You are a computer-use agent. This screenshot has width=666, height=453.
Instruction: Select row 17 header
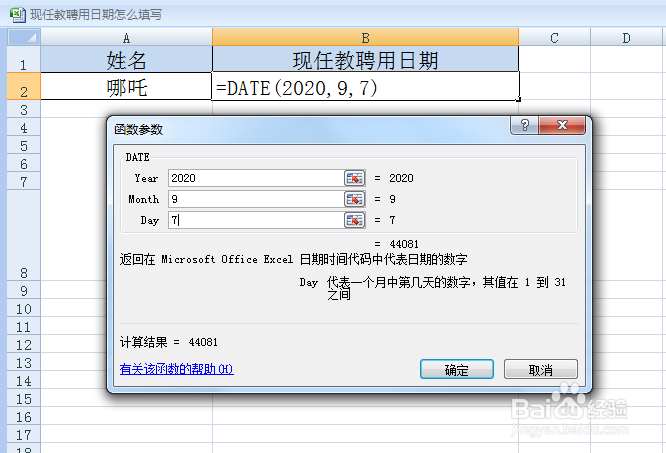(24, 434)
